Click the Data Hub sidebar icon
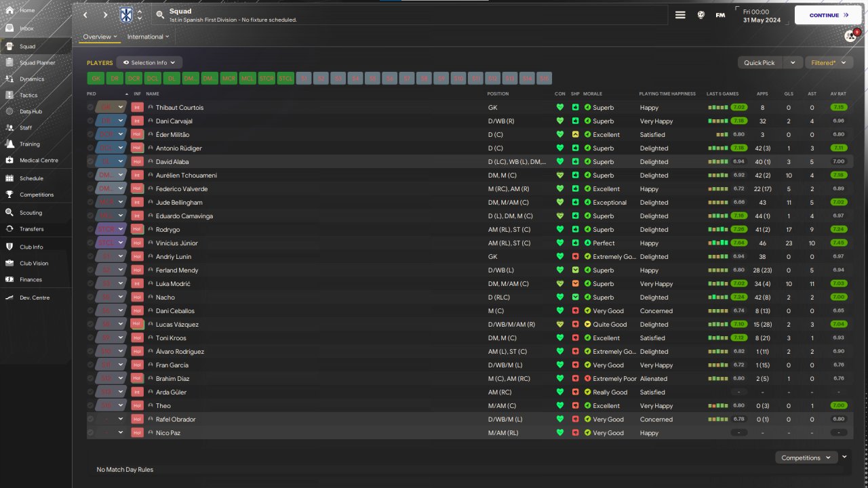Screen dimensions: 868x488 click(10, 111)
